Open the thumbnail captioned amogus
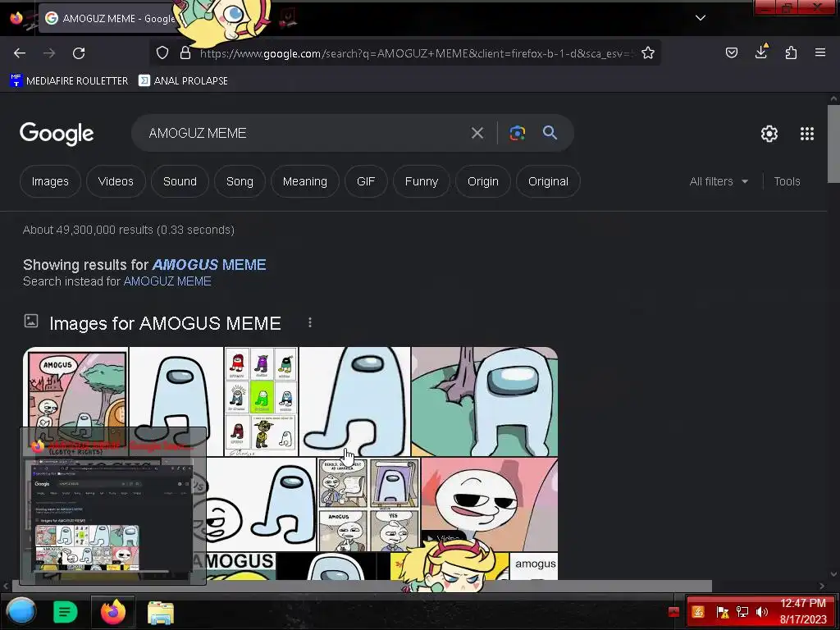 (533, 566)
